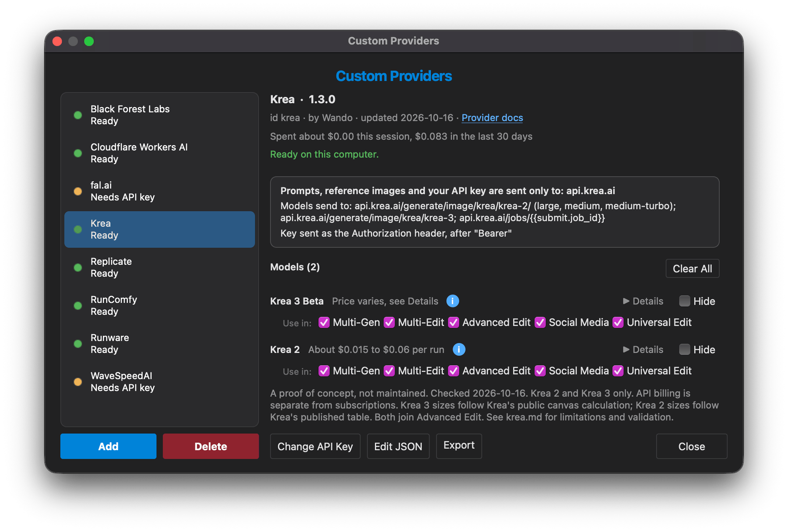Click the info icon beside Krea 3 Beta
The image size is (788, 532).
[x=453, y=301]
